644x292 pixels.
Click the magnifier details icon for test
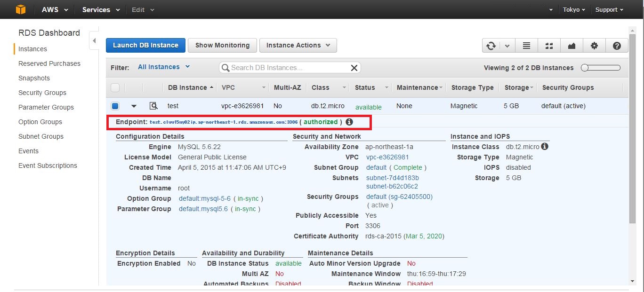coord(153,106)
